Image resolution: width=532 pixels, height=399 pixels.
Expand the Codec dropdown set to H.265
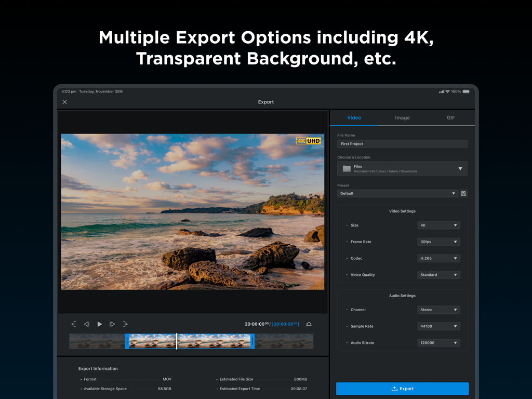pyautogui.click(x=438, y=258)
